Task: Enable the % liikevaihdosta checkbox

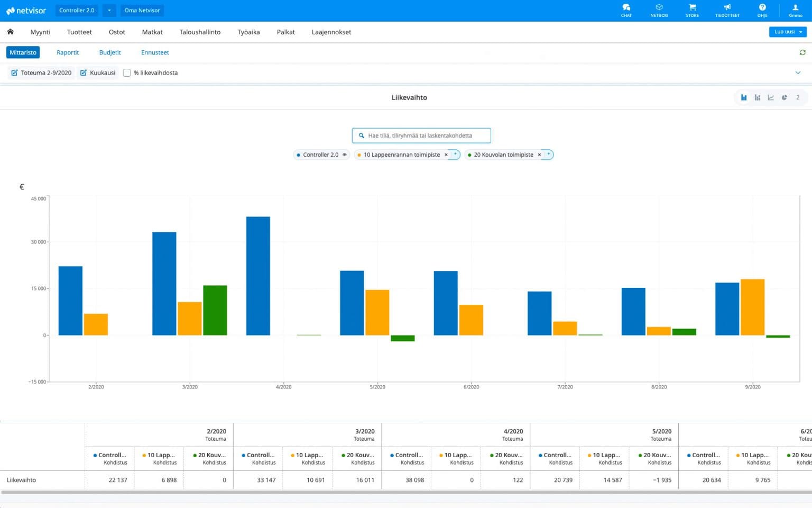Action: click(127, 73)
